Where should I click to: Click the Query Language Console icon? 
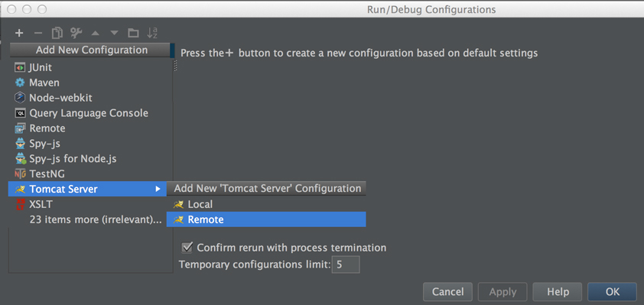[20, 113]
